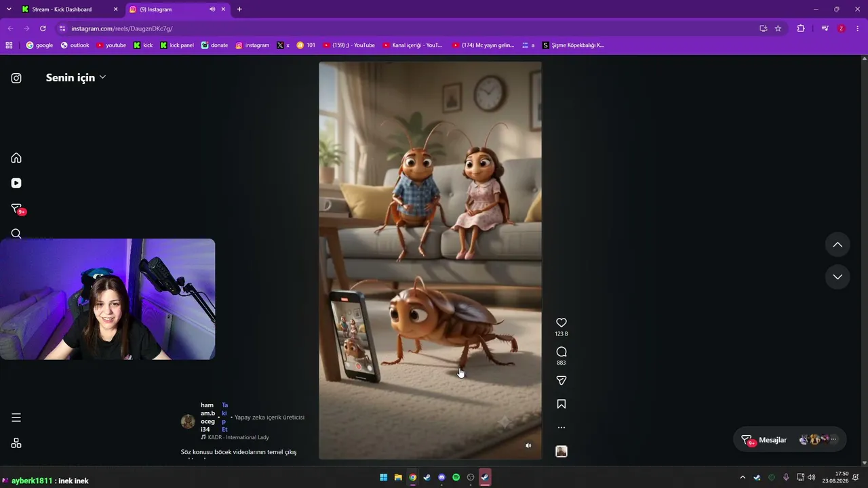Open the hamam.bocegi34 username link
868x488 pixels.
click(x=208, y=417)
